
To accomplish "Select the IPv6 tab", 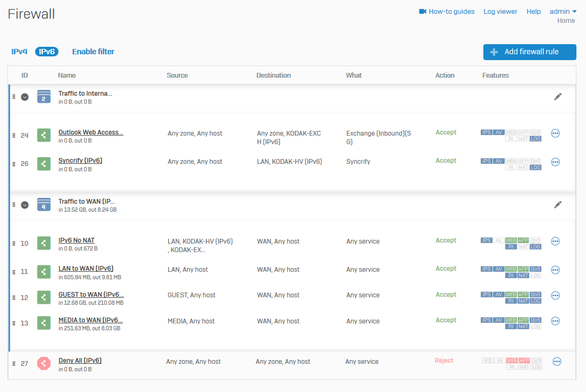I will [x=47, y=52].
